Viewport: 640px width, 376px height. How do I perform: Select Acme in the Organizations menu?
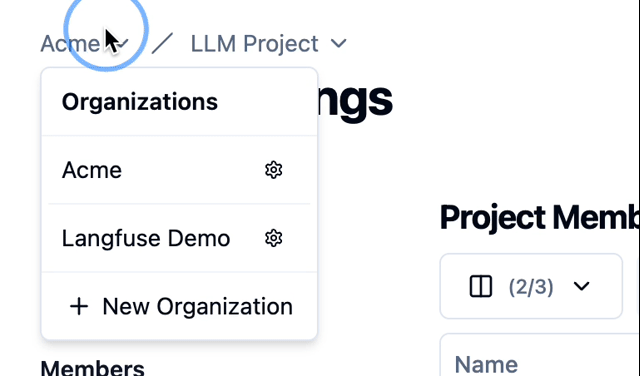(x=92, y=170)
